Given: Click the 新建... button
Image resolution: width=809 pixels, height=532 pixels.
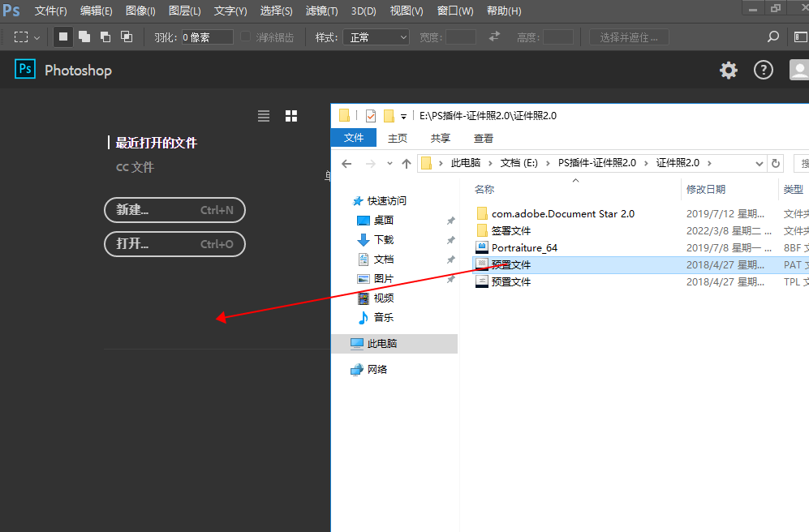Looking at the screenshot, I should click(x=175, y=210).
